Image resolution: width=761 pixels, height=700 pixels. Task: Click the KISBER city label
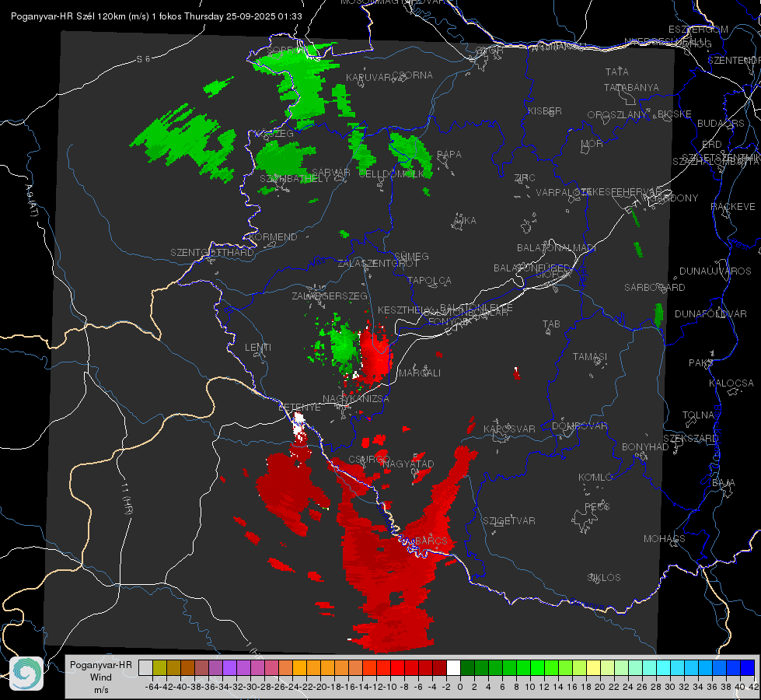(545, 110)
